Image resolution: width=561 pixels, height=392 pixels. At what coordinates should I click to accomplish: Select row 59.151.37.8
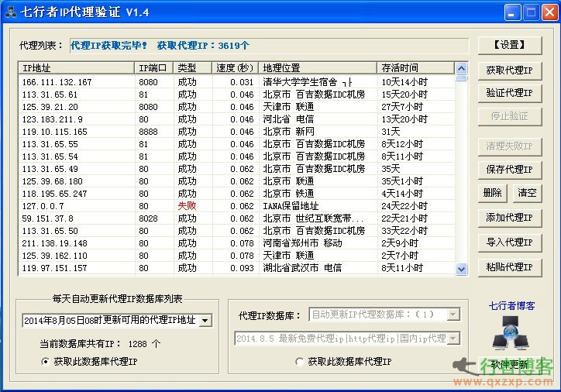coord(236,218)
